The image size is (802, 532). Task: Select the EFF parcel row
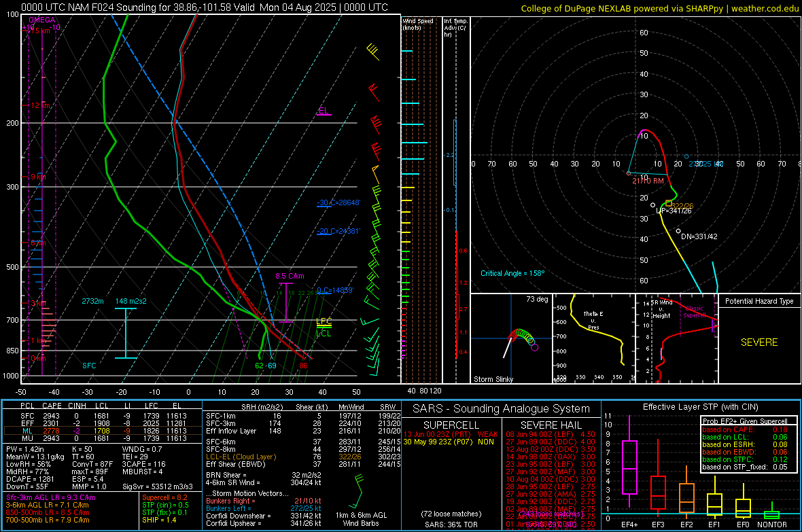103,423
